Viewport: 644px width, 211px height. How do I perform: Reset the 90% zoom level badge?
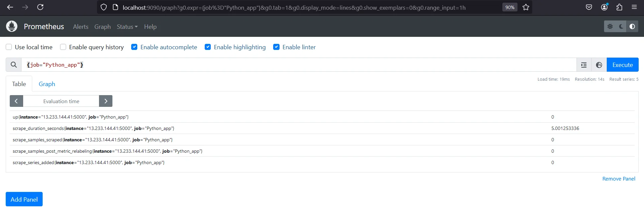pyautogui.click(x=510, y=7)
